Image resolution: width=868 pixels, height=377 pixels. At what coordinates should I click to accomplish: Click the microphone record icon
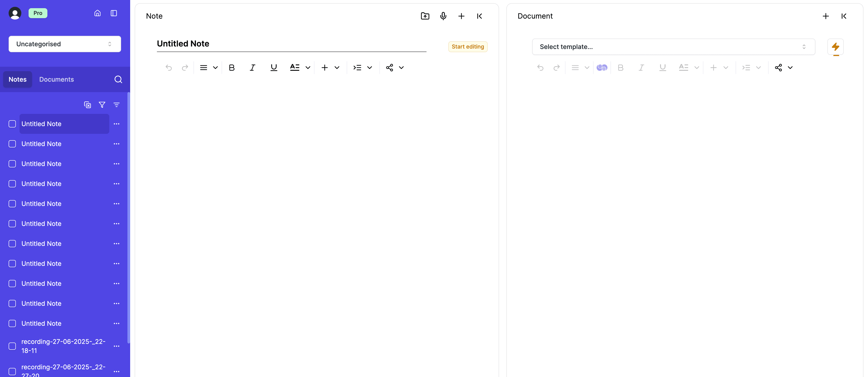click(x=443, y=16)
